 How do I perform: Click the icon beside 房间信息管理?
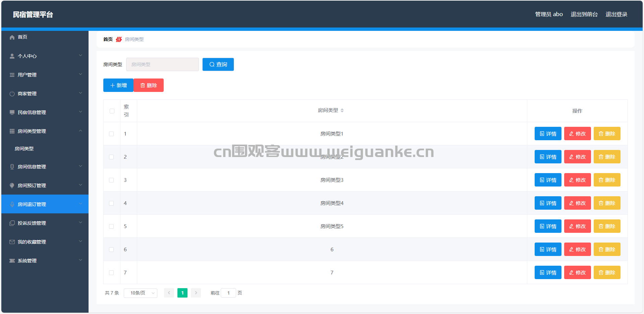tap(12, 167)
